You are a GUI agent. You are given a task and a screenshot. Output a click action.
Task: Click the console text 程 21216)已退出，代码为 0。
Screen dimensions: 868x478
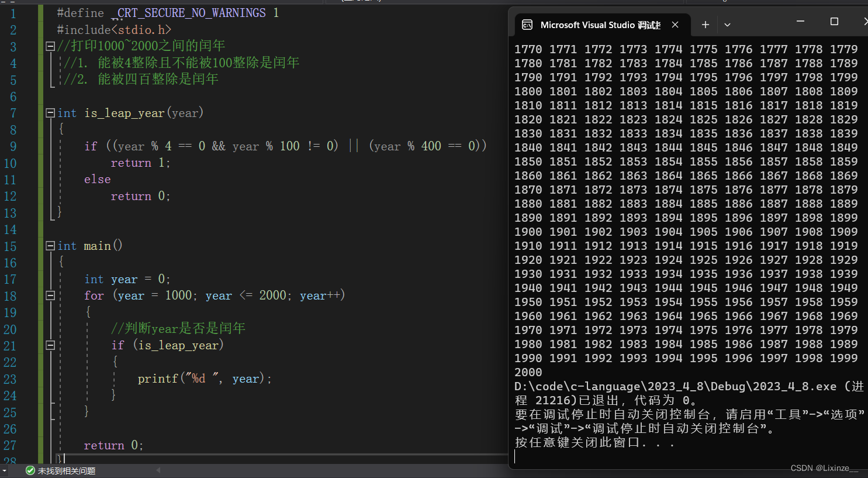[606, 400]
